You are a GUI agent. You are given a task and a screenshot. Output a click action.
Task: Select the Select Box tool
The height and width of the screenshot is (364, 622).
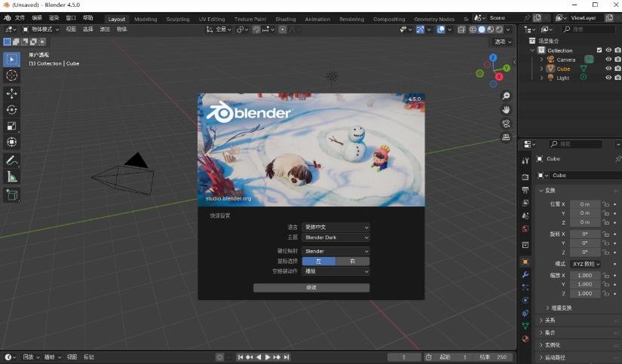pyautogui.click(x=11, y=60)
